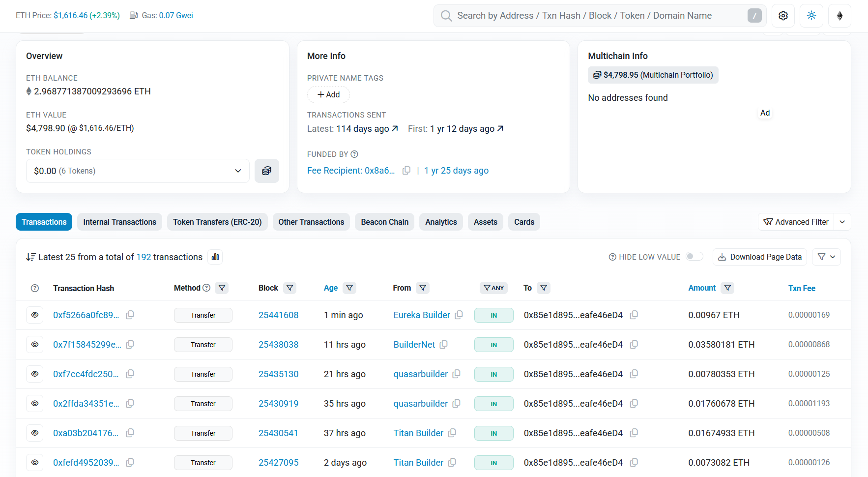Open Multichain Portfolio $4,798.95 badge

pyautogui.click(x=653, y=75)
